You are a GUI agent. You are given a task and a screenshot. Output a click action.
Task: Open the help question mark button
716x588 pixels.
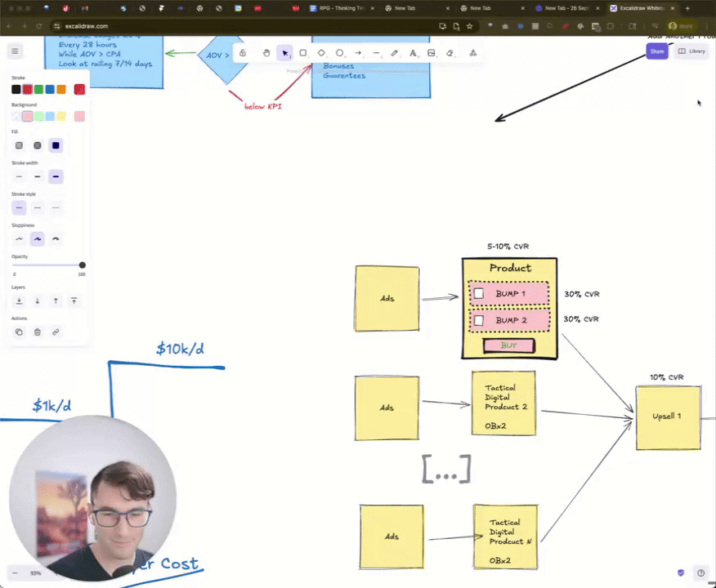[701, 573]
